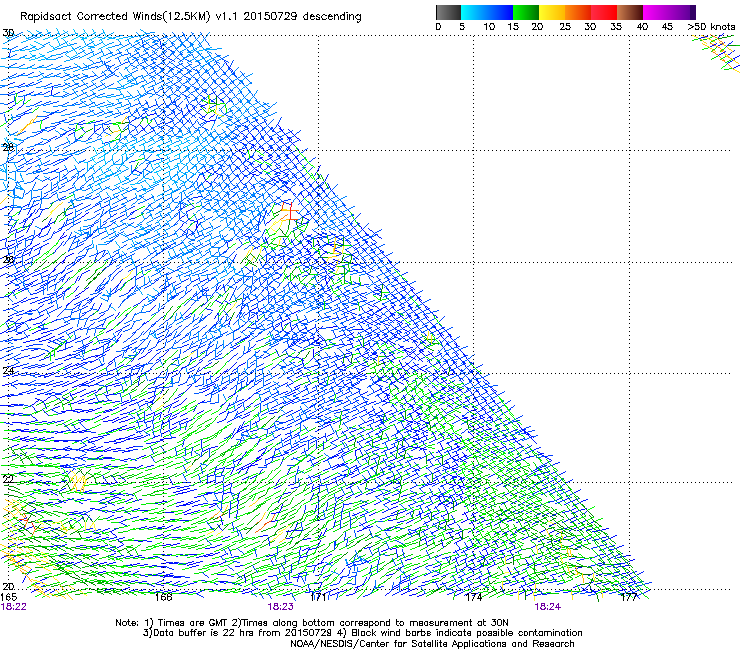Click the longitude label 165
The image size is (740, 650).
8,597
